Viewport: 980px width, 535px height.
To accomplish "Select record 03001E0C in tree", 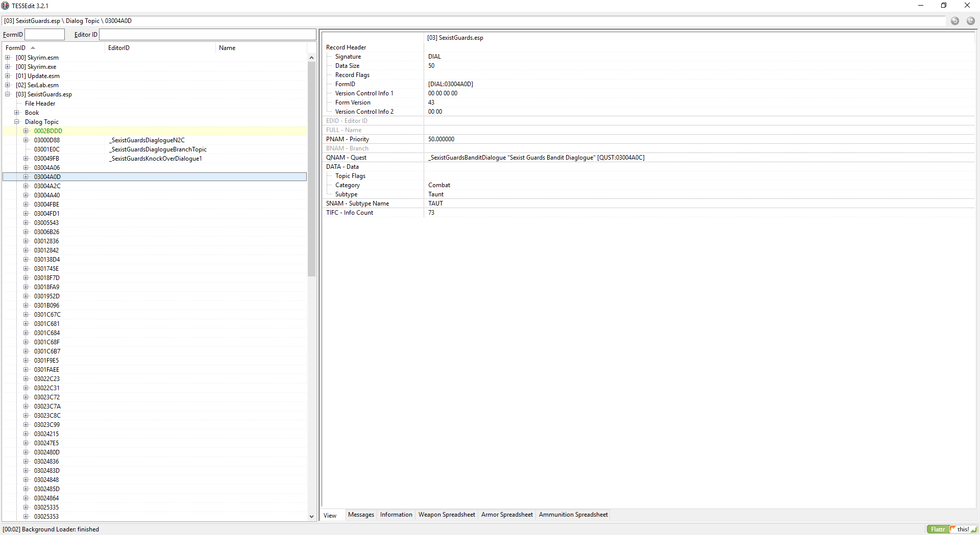I will [x=47, y=149].
